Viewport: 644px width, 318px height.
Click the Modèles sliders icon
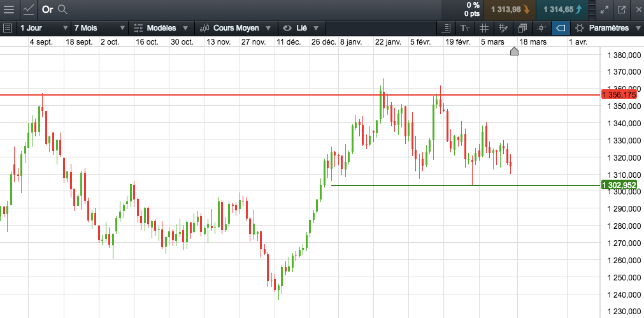coord(138,28)
